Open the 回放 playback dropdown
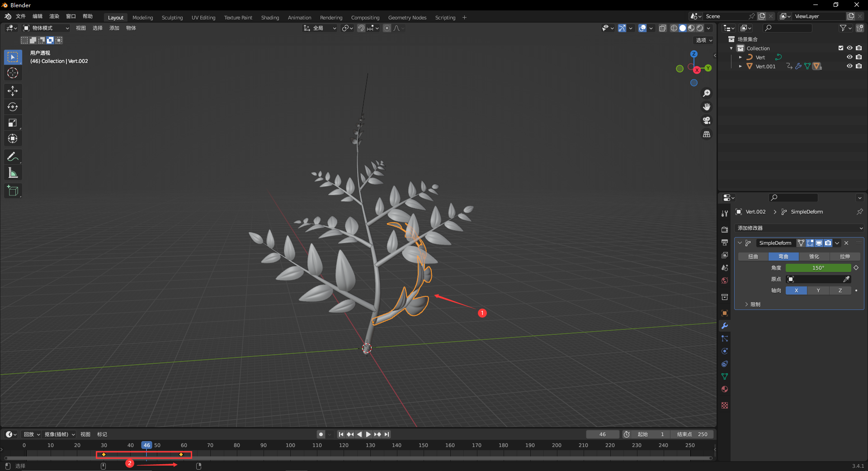 (32, 434)
